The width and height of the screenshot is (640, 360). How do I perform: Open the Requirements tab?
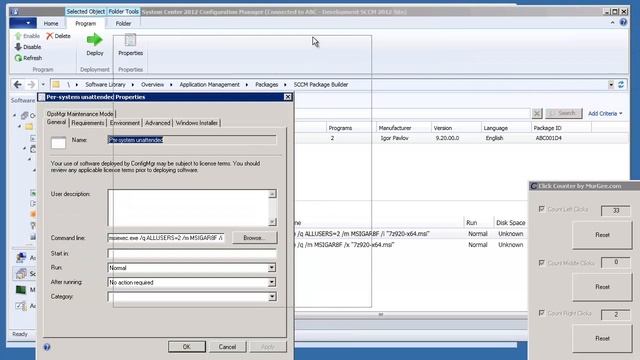pyautogui.click(x=88, y=123)
